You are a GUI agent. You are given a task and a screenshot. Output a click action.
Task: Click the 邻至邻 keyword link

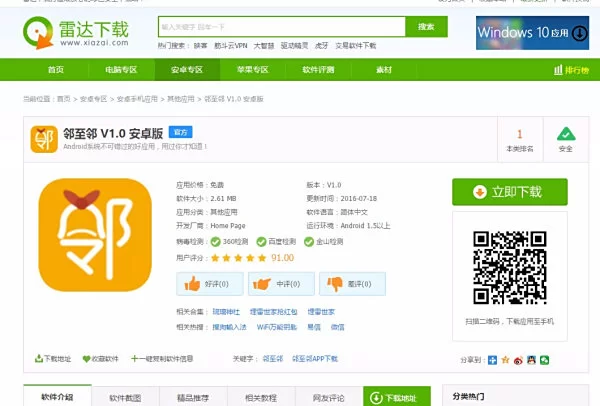point(273,359)
